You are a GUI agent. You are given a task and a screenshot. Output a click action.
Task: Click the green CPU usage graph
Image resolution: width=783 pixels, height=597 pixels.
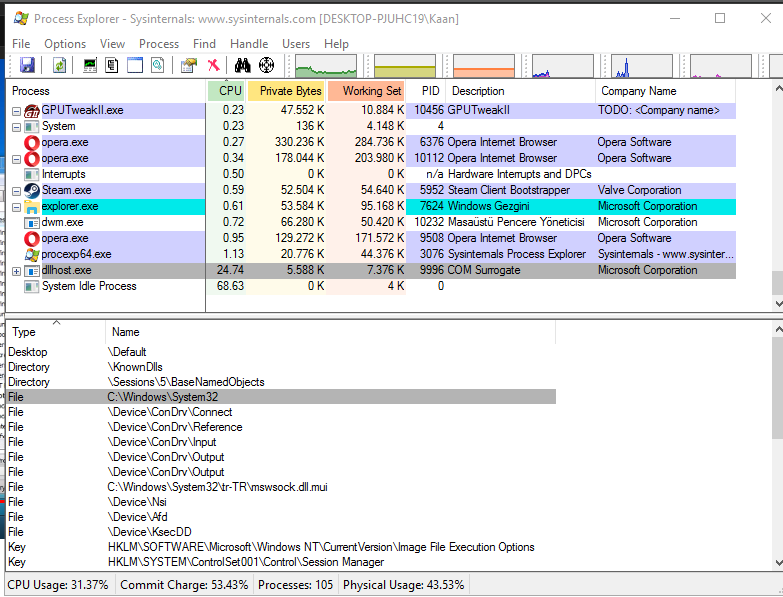325,67
